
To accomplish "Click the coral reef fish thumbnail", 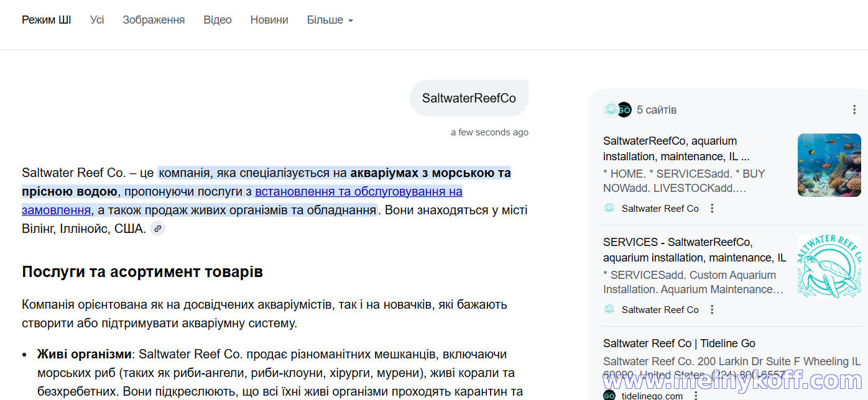I will coord(829,165).
